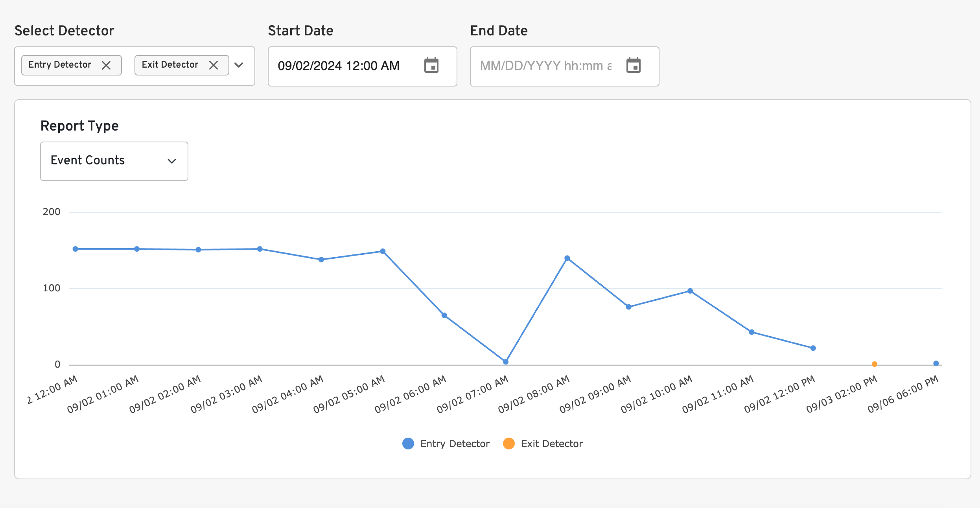
Task: Click the data point at 09/02 05:00 AM
Action: [383, 251]
